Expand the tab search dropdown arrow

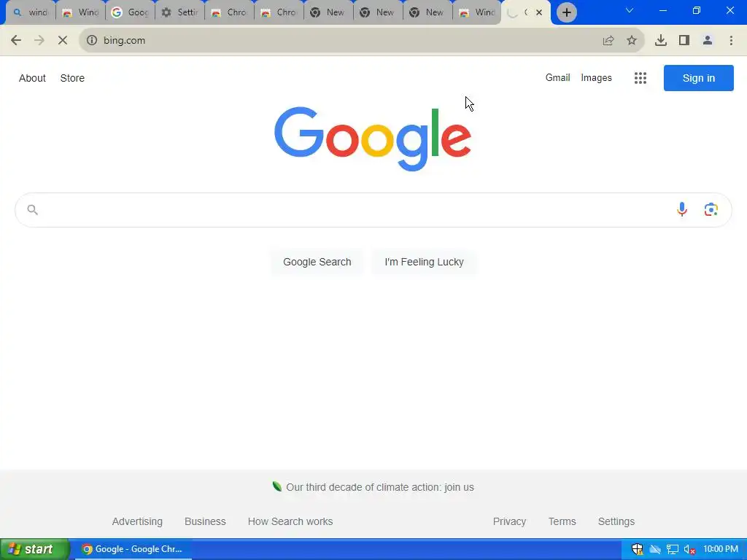[x=630, y=10]
